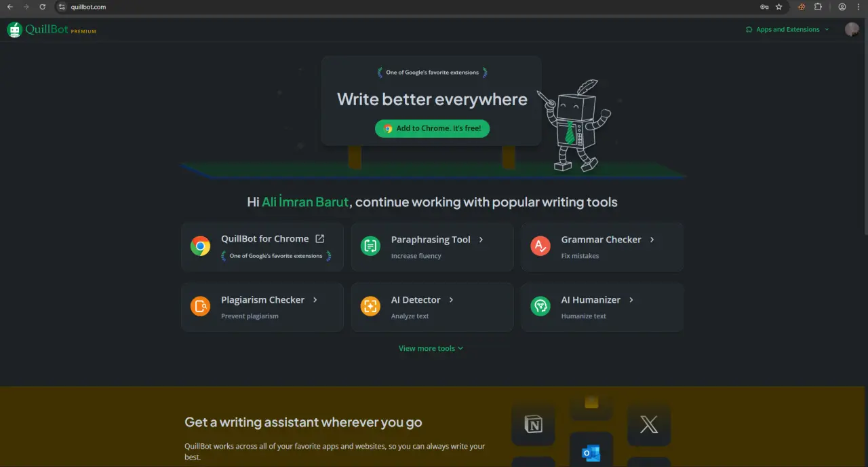This screenshot has height=467, width=868.
Task: Open the Extensions puzzle icon
Action: pyautogui.click(x=818, y=7)
